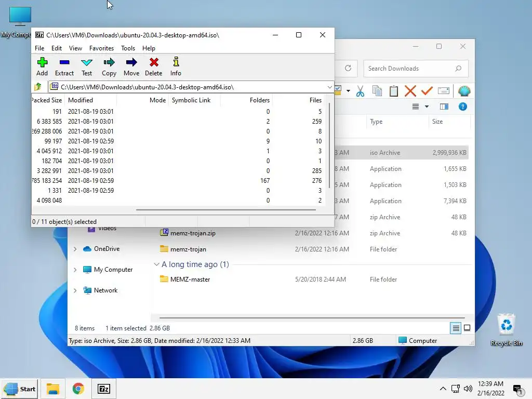Sort by Size column in Explorer
Screen dimensions: 532x399
click(449, 122)
